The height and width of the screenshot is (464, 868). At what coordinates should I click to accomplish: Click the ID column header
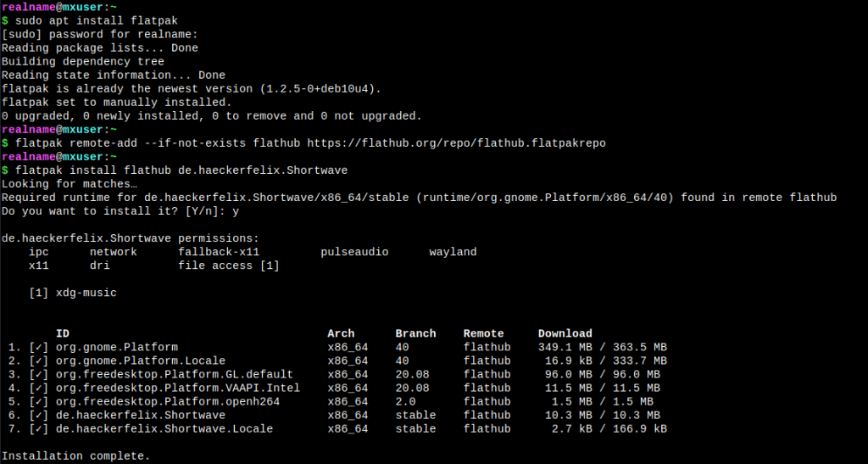(x=63, y=333)
